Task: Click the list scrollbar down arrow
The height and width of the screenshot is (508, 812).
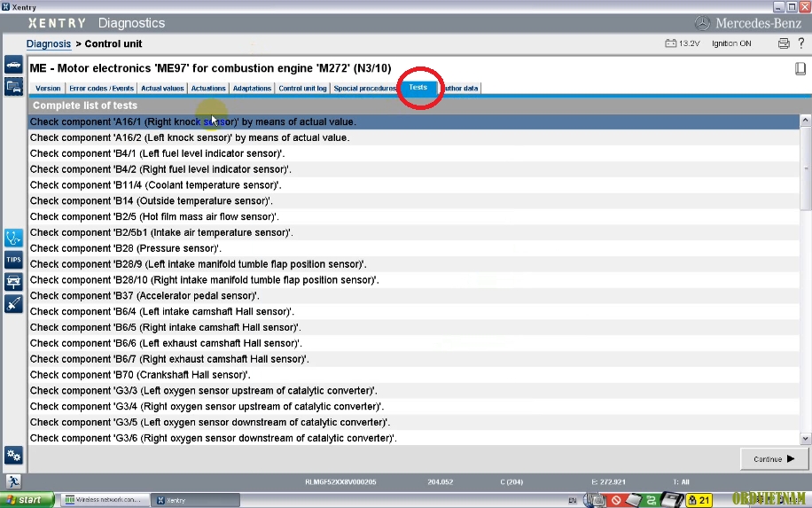Action: (805, 439)
